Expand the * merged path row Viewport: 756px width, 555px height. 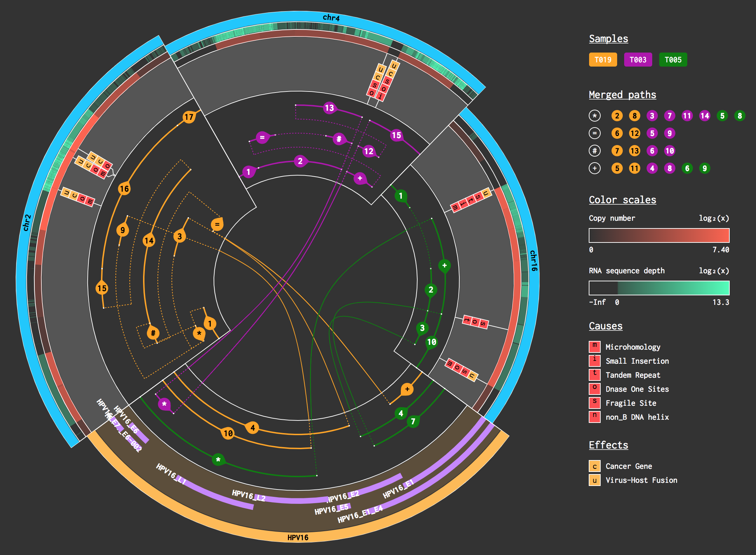595,116
